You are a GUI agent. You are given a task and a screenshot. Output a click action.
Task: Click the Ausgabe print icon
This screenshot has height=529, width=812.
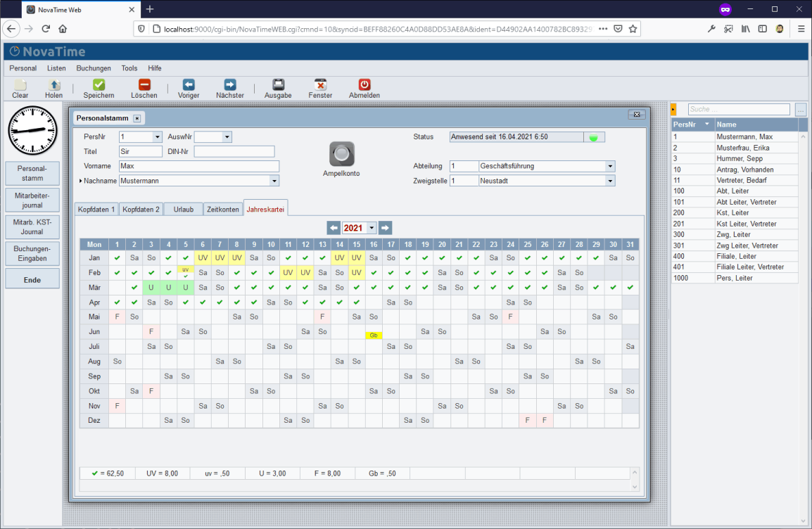coord(278,84)
